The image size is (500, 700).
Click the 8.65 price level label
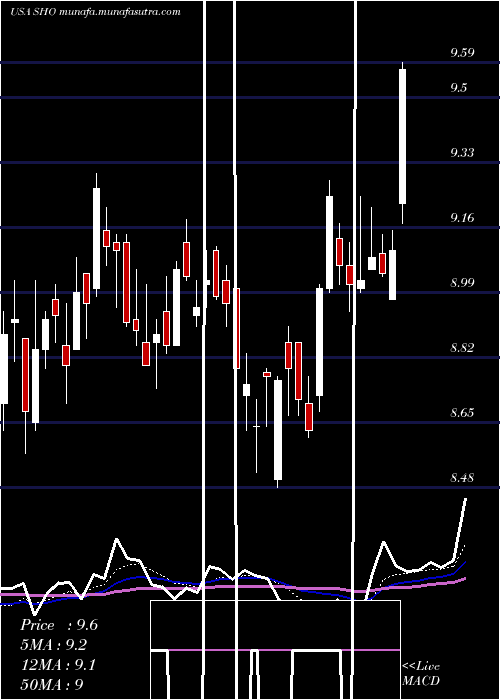tap(462, 413)
